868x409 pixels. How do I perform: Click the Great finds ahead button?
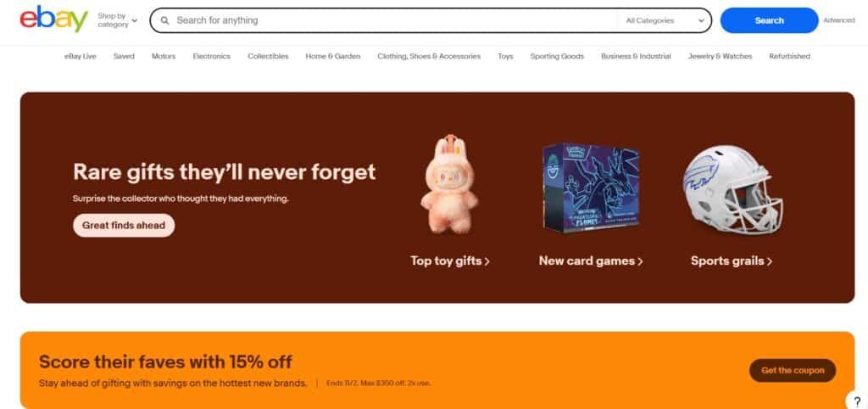coord(124,226)
